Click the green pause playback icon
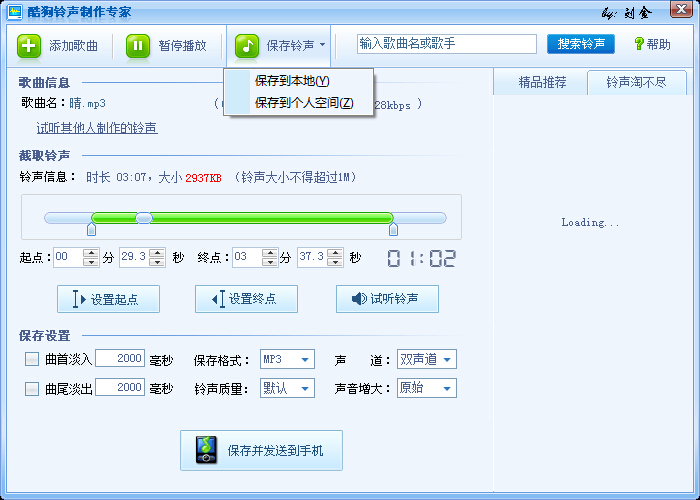 pos(138,46)
